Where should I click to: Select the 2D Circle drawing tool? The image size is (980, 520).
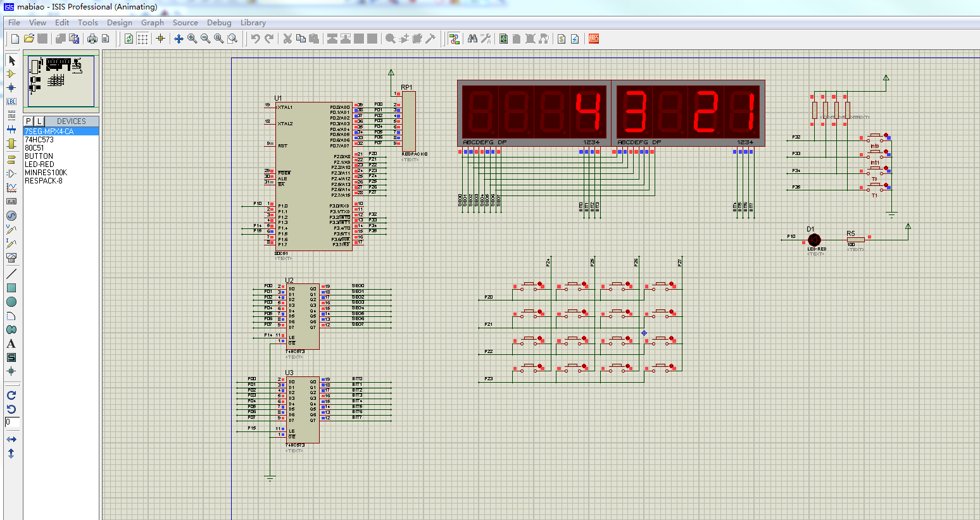click(11, 302)
